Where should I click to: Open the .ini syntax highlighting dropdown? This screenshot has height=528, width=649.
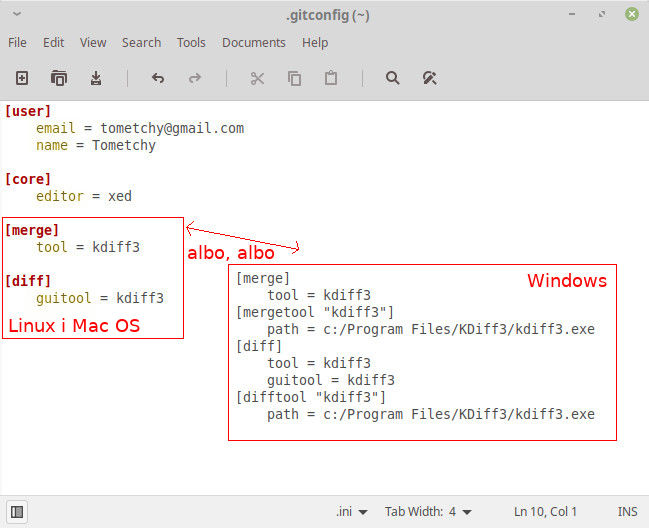[x=351, y=512]
